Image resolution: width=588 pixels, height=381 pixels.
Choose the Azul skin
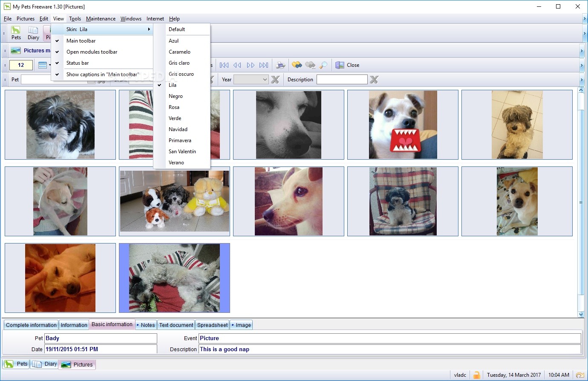click(x=182, y=41)
